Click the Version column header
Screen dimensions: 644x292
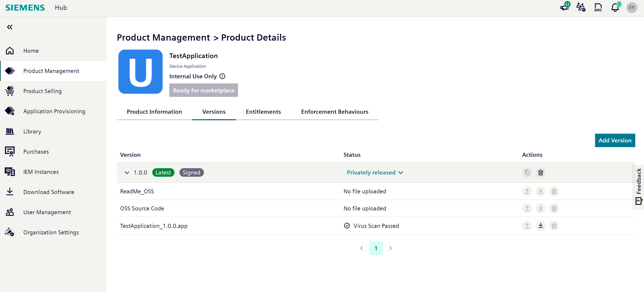pyautogui.click(x=130, y=155)
